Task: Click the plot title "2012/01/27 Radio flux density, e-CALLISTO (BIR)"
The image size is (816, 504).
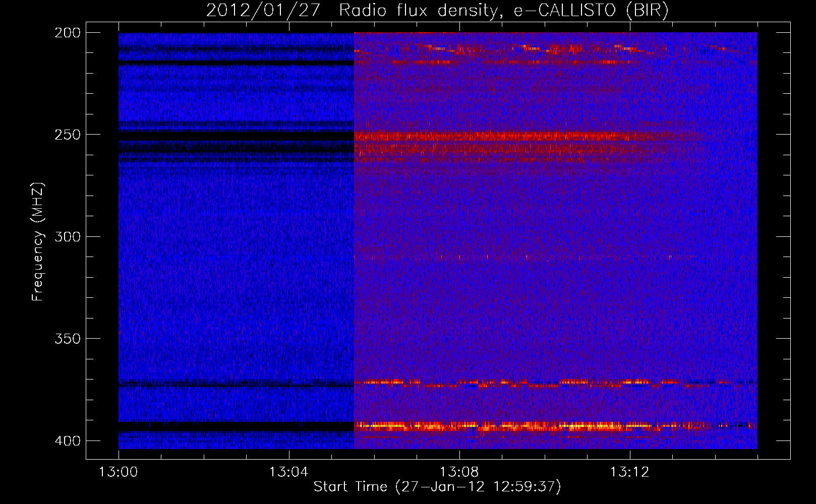Action: pos(437,11)
